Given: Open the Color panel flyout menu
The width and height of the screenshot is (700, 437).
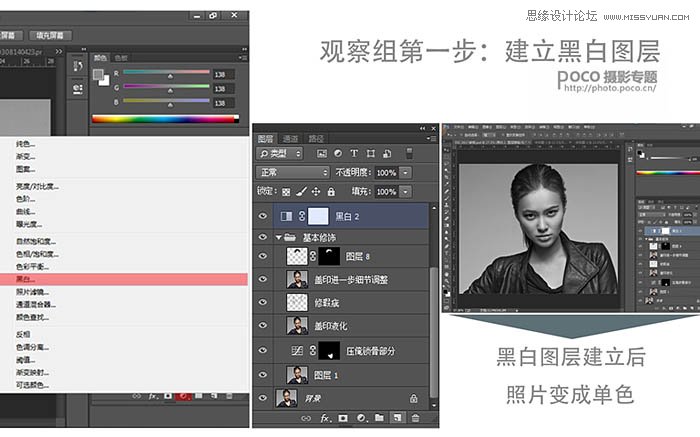Looking at the screenshot, I should pyautogui.click(x=242, y=58).
